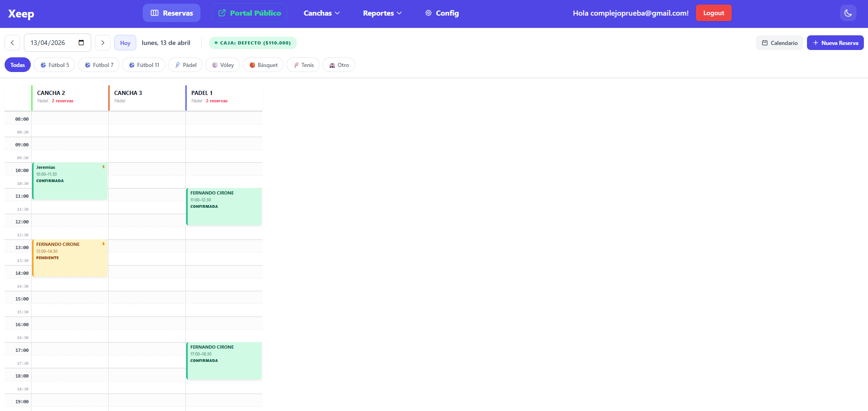Click the Fútbol 7 ball icon
This screenshot has width=868, height=411.
tap(88, 65)
